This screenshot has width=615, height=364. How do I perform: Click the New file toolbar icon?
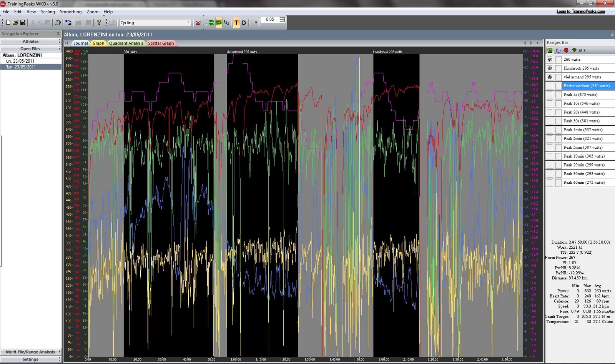[x=8, y=23]
